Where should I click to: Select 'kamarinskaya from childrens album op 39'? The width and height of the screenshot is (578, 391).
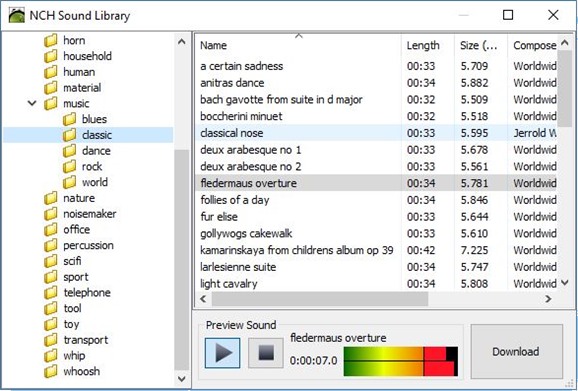coord(376,250)
